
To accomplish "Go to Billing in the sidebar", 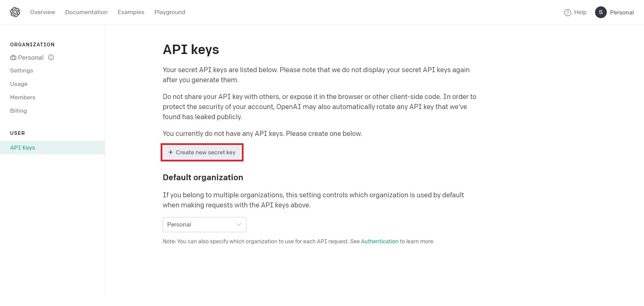I will (18, 111).
